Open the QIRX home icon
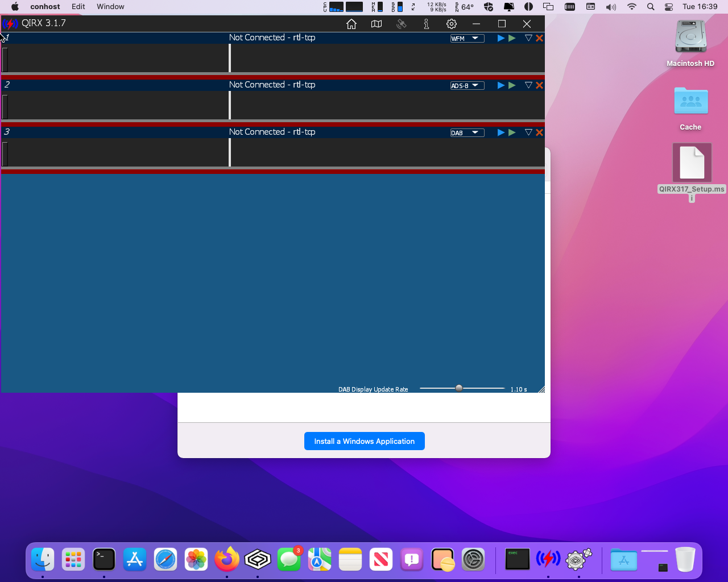Viewport: 728px width, 582px height. point(351,24)
